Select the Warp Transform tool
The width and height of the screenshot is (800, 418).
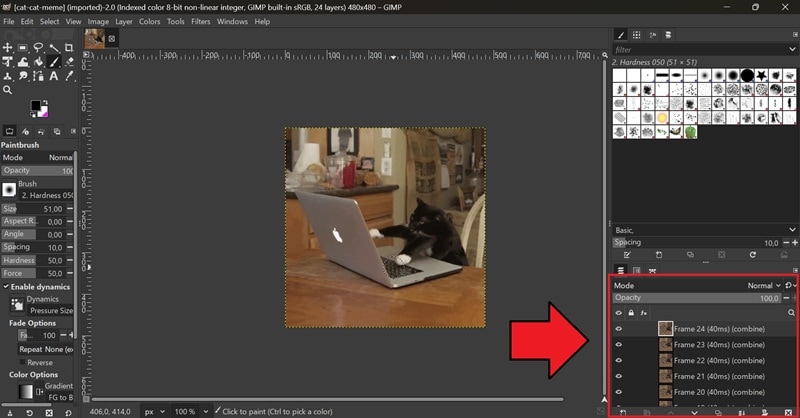pos(23,62)
